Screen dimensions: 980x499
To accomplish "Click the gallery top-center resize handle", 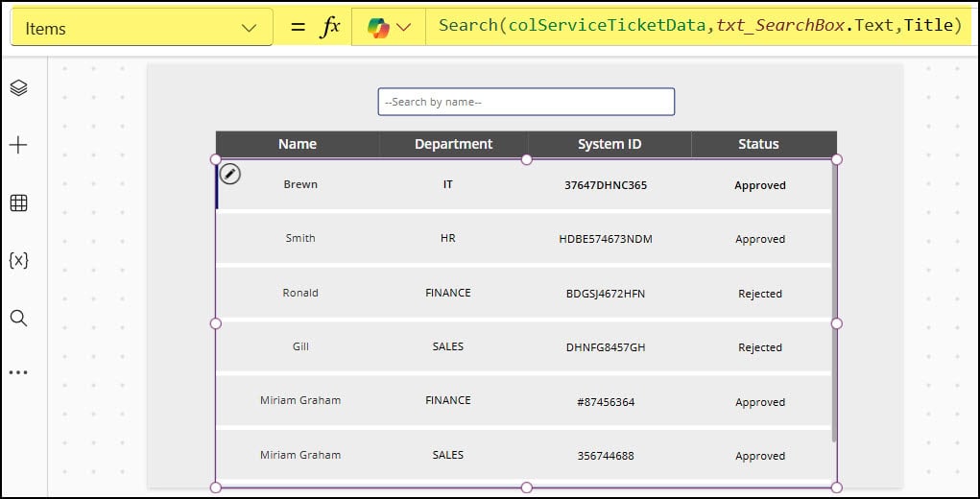I will click(526, 160).
